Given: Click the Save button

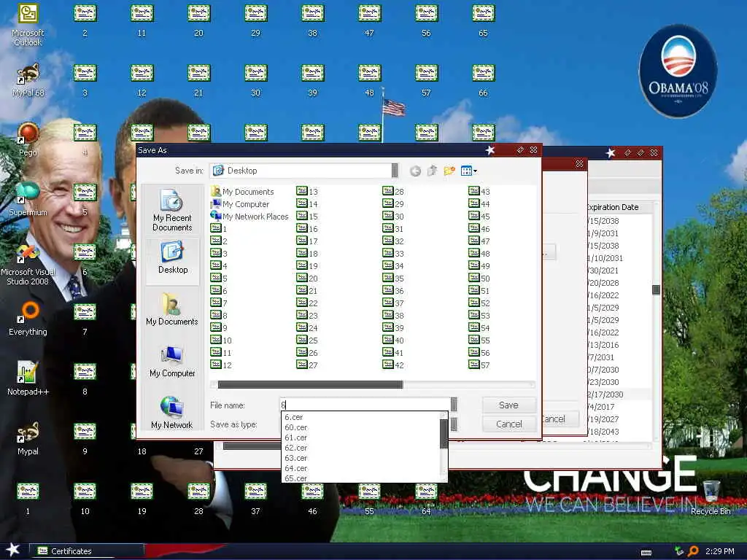Looking at the screenshot, I should click(508, 405).
